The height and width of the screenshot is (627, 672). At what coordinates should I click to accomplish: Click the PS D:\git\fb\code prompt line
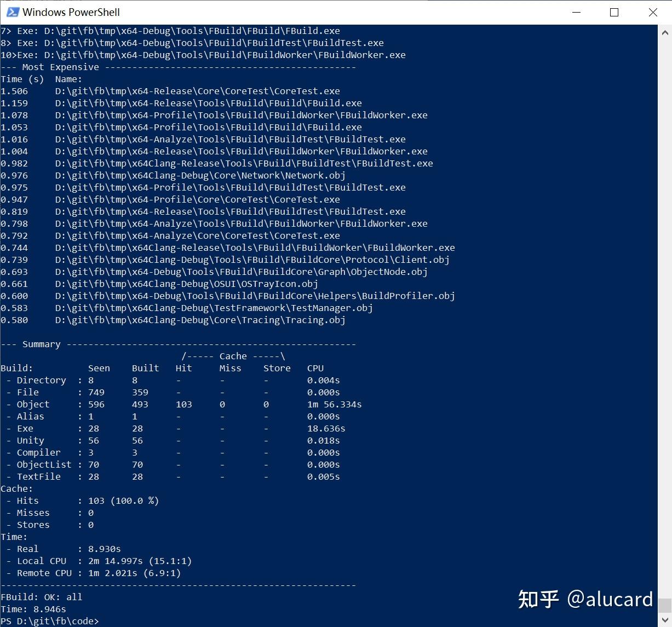coord(49,621)
